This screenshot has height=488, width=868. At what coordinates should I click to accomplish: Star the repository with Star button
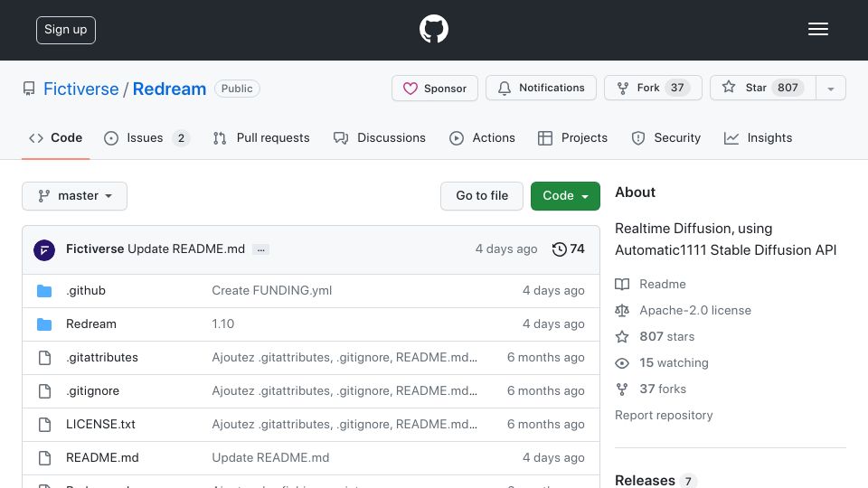(763, 88)
